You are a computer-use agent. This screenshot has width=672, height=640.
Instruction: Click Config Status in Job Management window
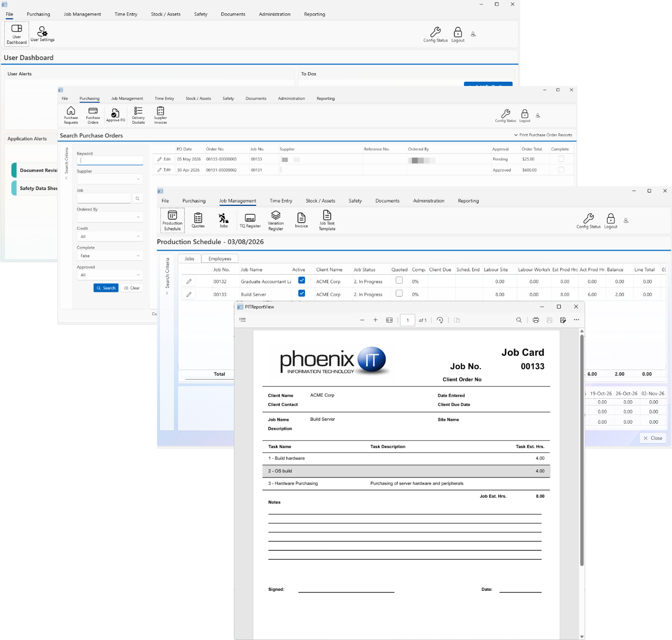pyautogui.click(x=588, y=221)
